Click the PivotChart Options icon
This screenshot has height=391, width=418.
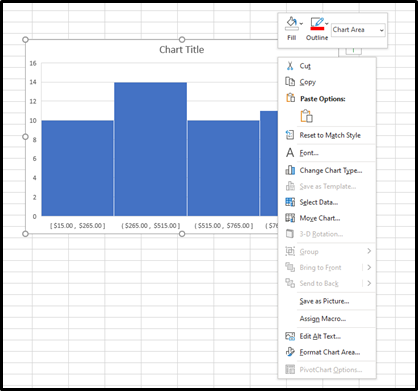click(x=290, y=369)
